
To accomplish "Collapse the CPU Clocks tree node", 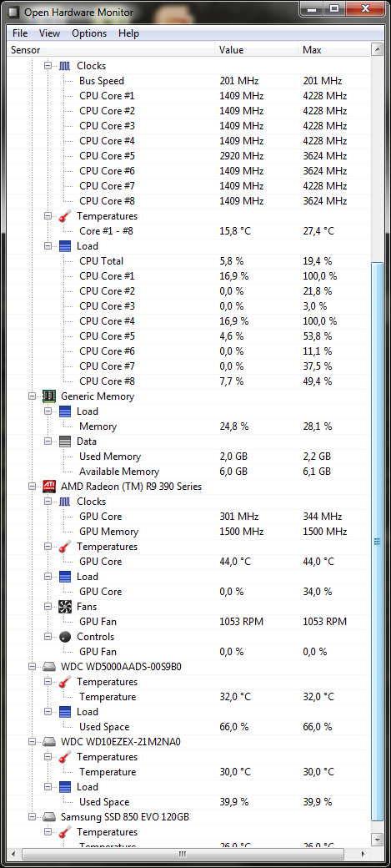I will 48,65.
